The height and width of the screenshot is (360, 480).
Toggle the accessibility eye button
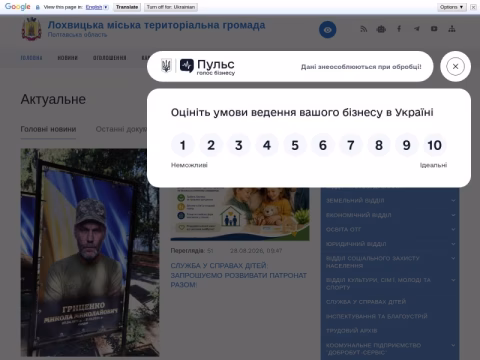(x=328, y=30)
